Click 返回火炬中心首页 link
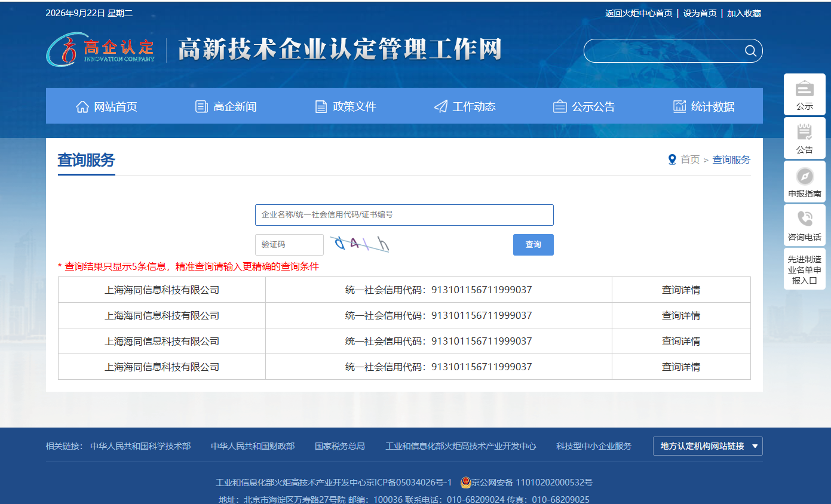 [x=639, y=13]
